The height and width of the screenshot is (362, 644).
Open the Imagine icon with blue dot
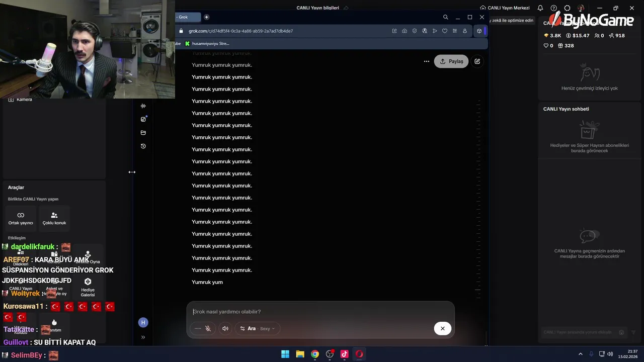(143, 119)
